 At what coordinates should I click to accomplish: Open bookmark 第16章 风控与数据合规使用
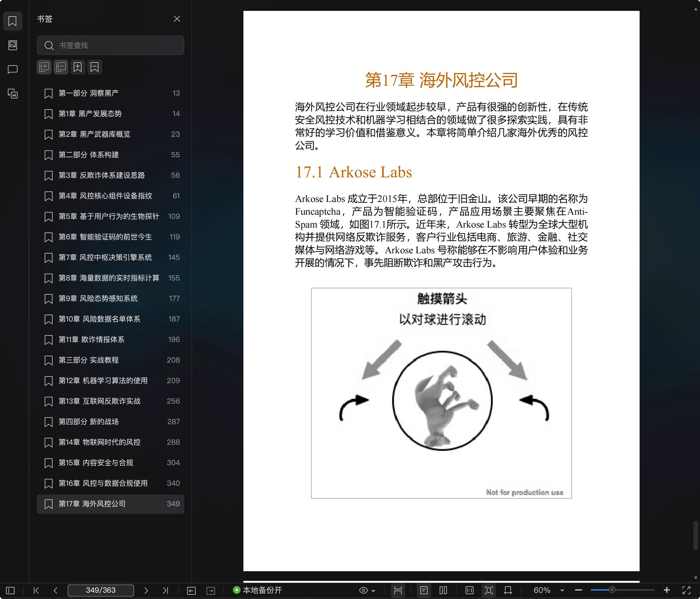pos(111,483)
